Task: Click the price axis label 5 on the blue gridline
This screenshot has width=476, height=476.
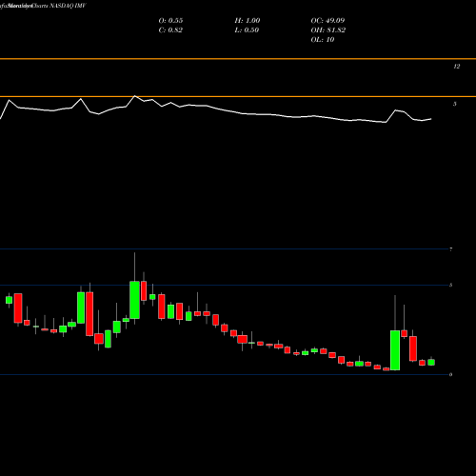Action: pos(451,285)
